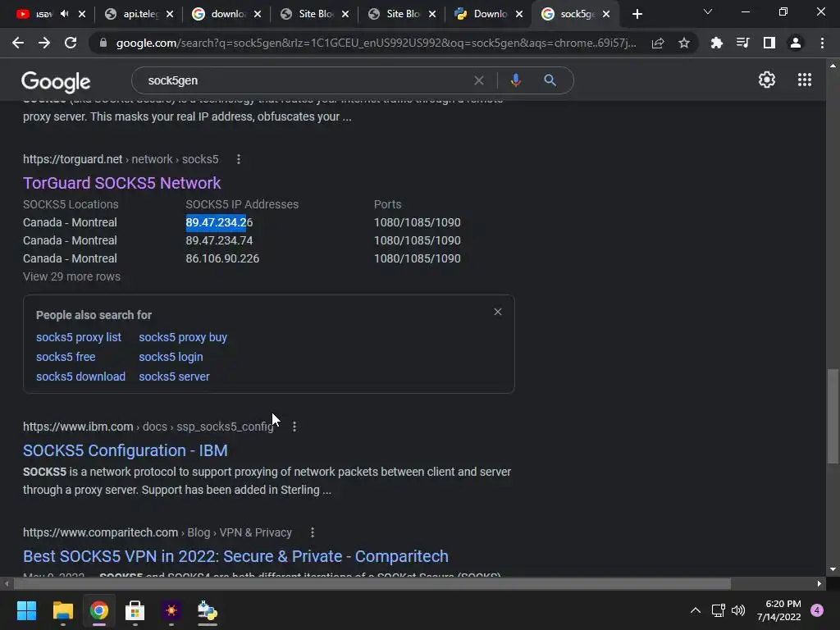The width and height of the screenshot is (840, 630).
Task: Switch to the Google 'downlo' tab
Action: point(227,14)
